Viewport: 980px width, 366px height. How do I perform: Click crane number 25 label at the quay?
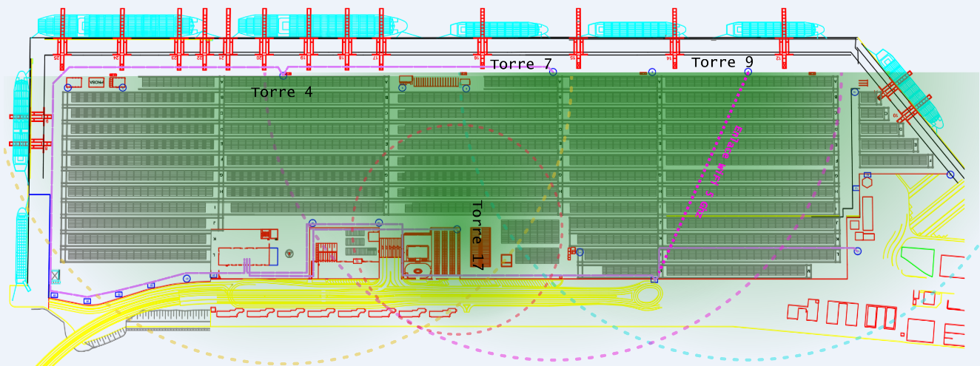57,57
